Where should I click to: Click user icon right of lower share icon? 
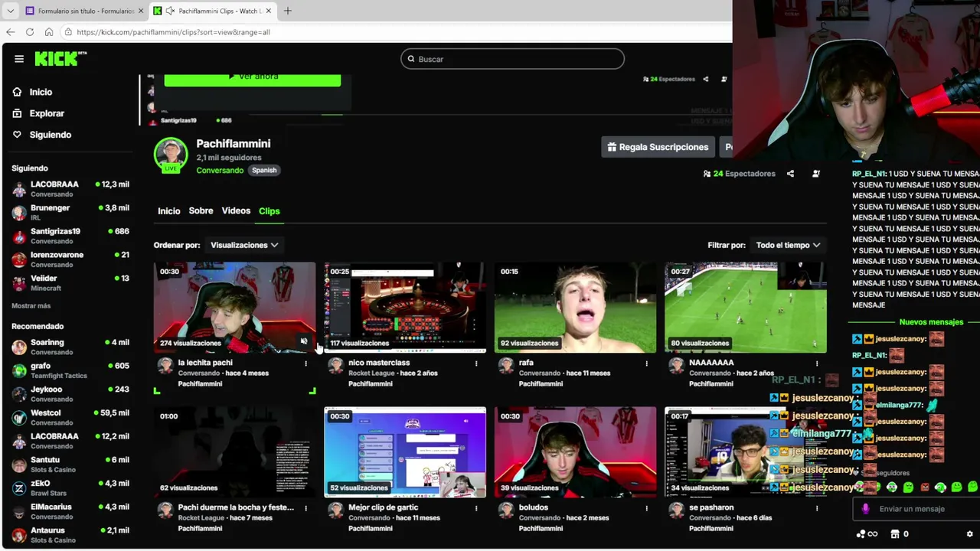816,174
